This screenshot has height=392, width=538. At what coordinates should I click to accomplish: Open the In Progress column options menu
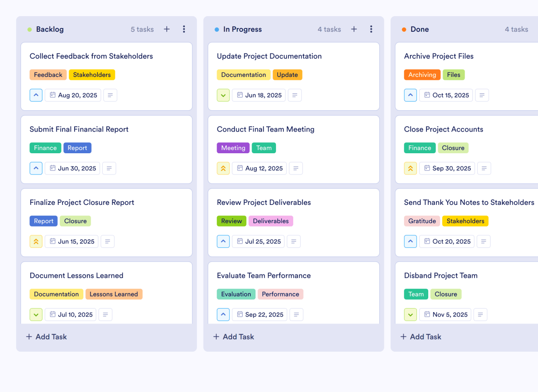[371, 29]
